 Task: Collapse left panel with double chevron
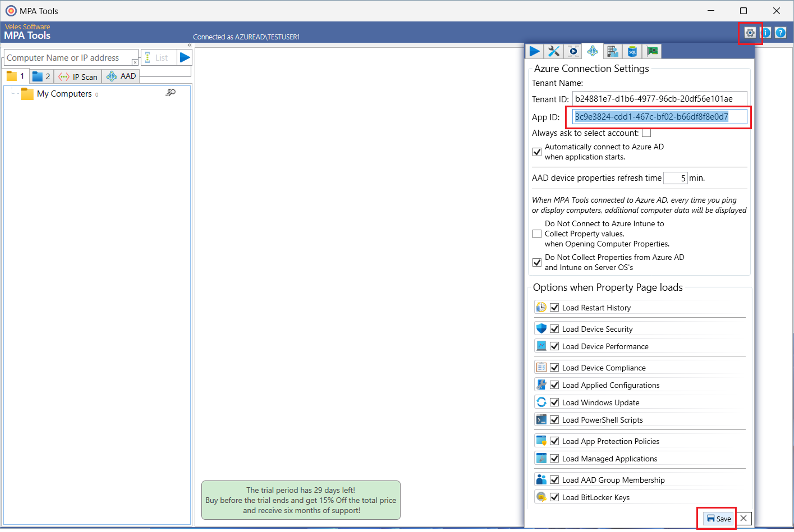189,45
